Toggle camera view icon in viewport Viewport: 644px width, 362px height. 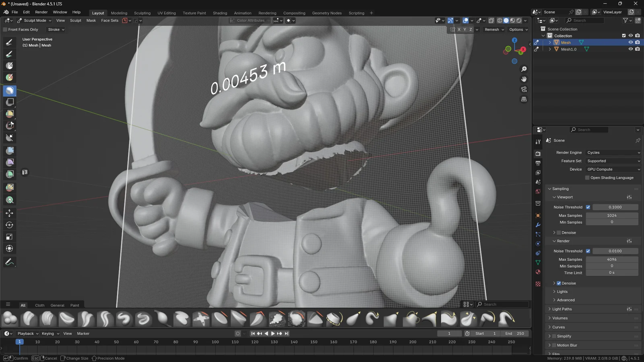524,89
